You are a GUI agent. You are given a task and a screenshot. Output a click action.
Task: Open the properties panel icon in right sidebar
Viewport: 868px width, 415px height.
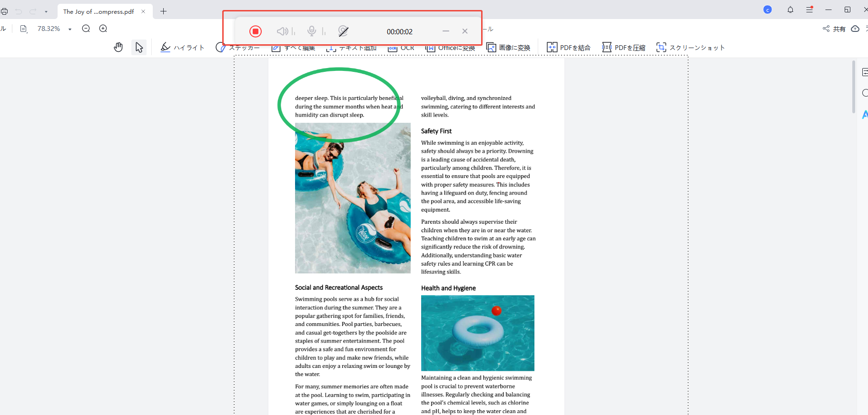coord(865,72)
